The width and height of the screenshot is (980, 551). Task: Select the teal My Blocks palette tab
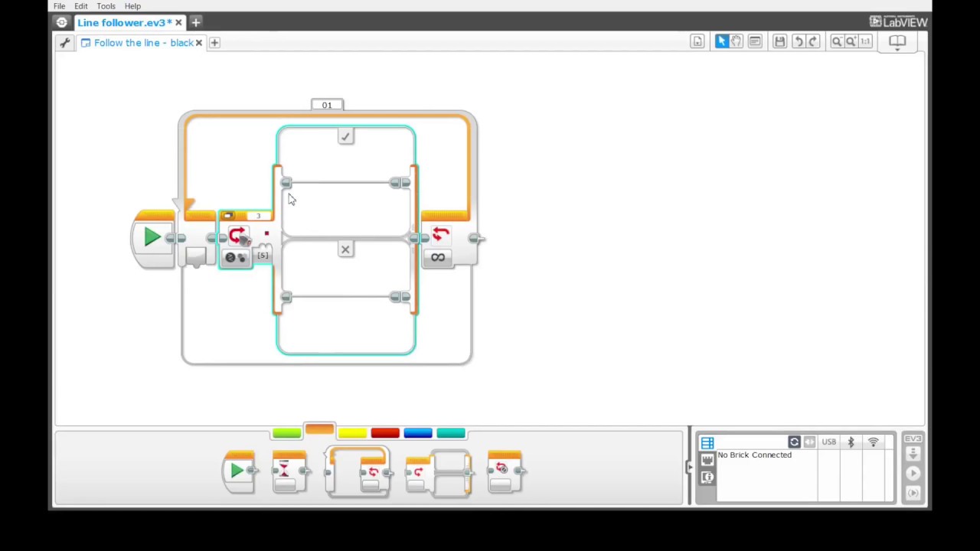pyautogui.click(x=451, y=434)
